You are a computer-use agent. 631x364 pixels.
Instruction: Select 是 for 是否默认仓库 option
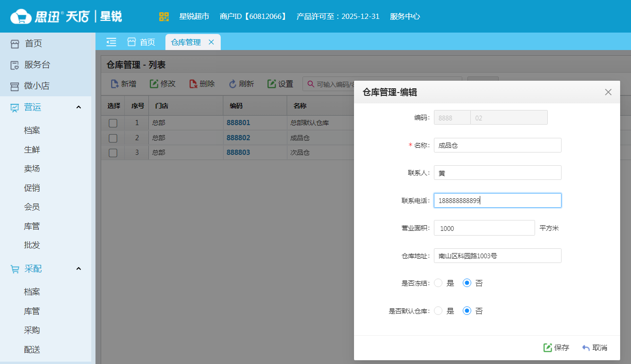[438, 311]
